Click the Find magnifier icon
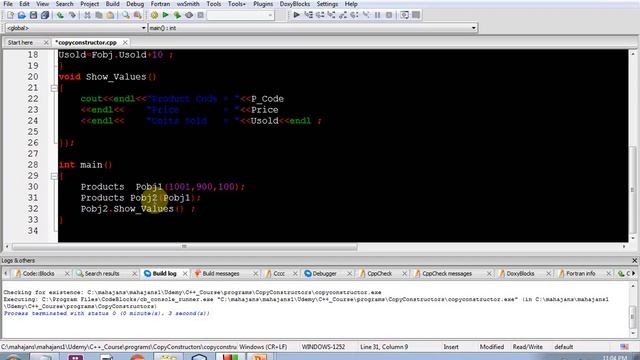Viewport: 640px width, 360px height. point(126,15)
